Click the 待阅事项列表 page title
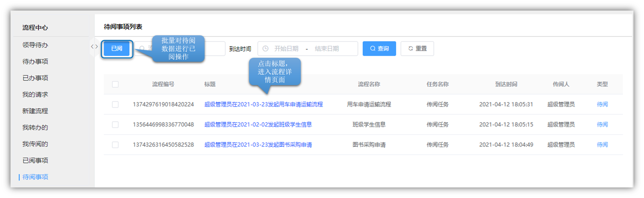644x198 pixels. tap(123, 27)
